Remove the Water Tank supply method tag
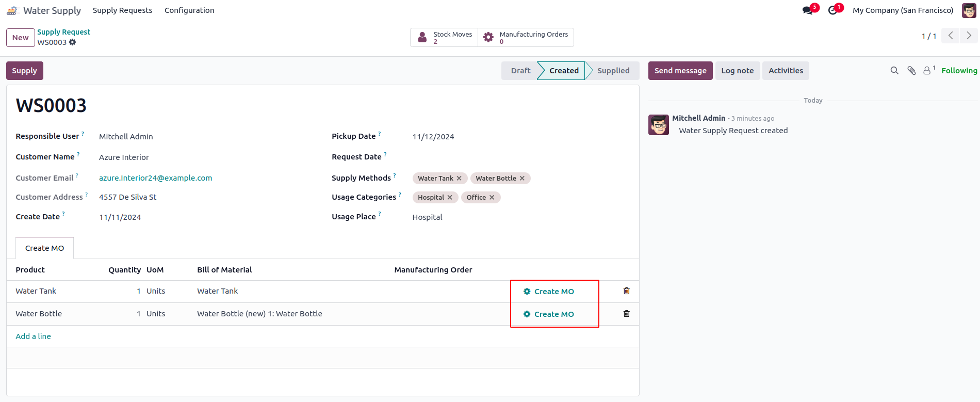The height and width of the screenshot is (402, 980). (x=459, y=179)
